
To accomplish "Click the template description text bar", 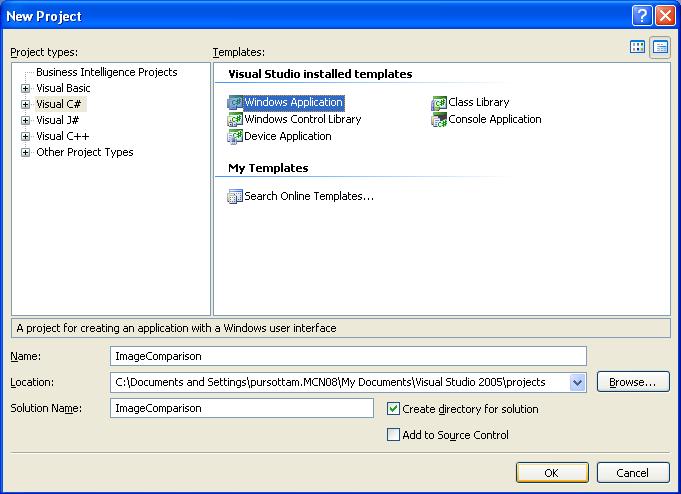I will pyautogui.click(x=341, y=328).
